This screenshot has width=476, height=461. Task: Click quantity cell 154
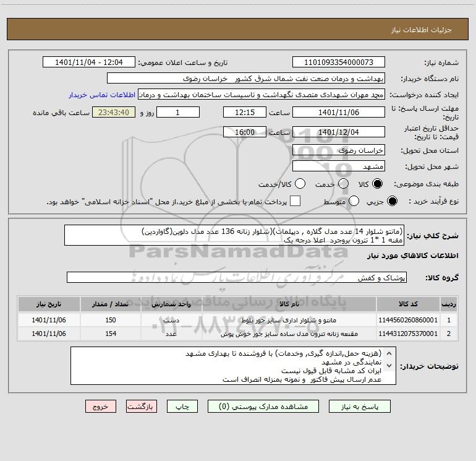[x=111, y=334]
